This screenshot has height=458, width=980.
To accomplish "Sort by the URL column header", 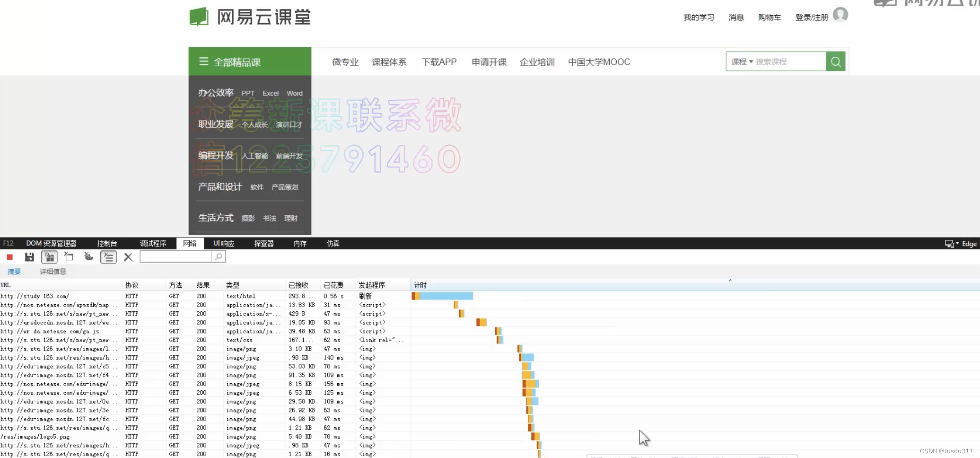I will (x=61, y=285).
